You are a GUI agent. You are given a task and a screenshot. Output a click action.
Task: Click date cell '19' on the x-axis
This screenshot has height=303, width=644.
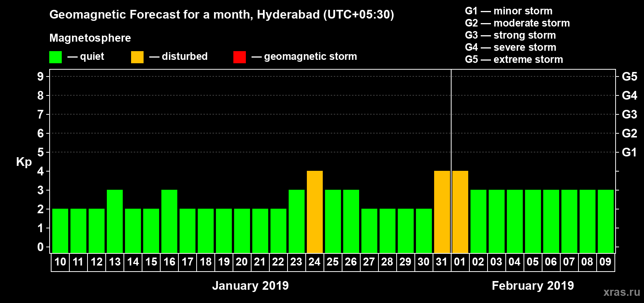coord(224,262)
